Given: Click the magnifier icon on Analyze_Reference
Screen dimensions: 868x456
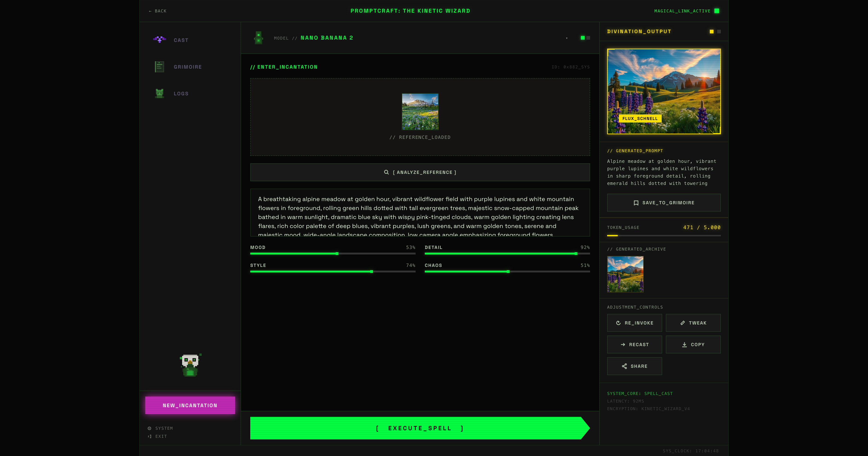Looking at the screenshot, I should [387, 172].
